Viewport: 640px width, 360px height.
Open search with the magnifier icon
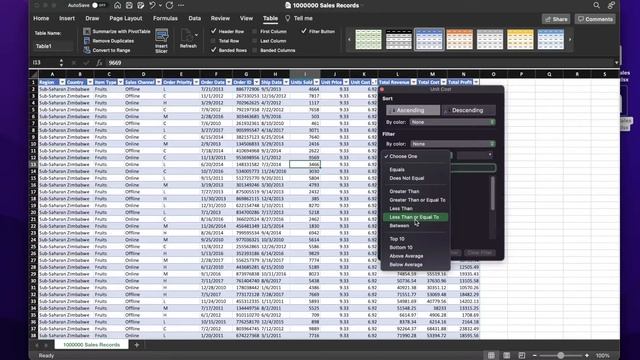(596, 5)
